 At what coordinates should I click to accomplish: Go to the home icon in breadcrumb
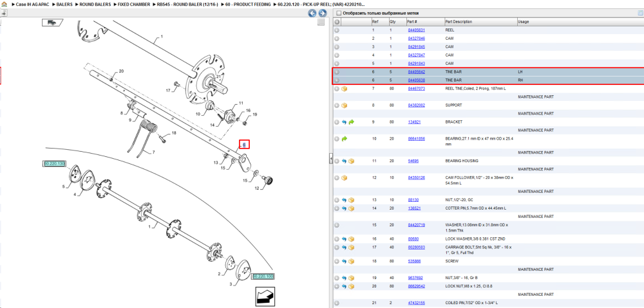point(4,4)
